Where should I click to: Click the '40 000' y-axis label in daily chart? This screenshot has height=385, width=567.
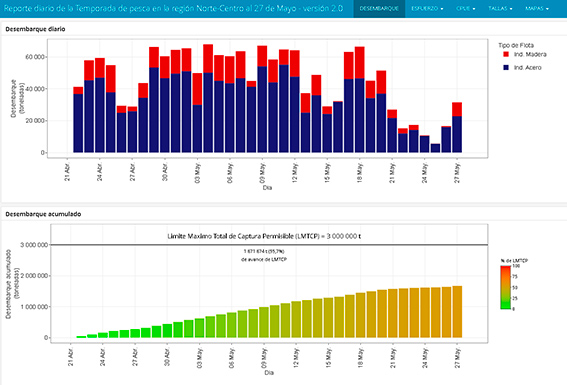coord(35,89)
